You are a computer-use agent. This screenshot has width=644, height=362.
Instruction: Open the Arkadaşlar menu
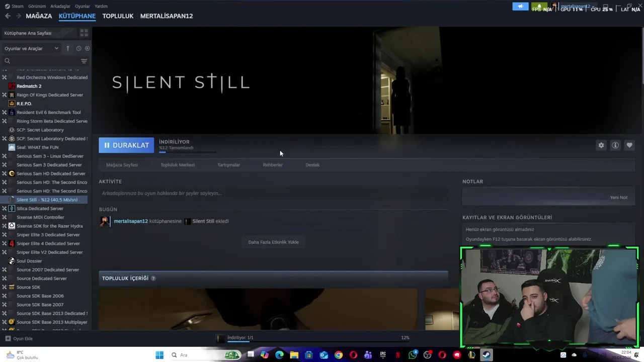coord(60,6)
